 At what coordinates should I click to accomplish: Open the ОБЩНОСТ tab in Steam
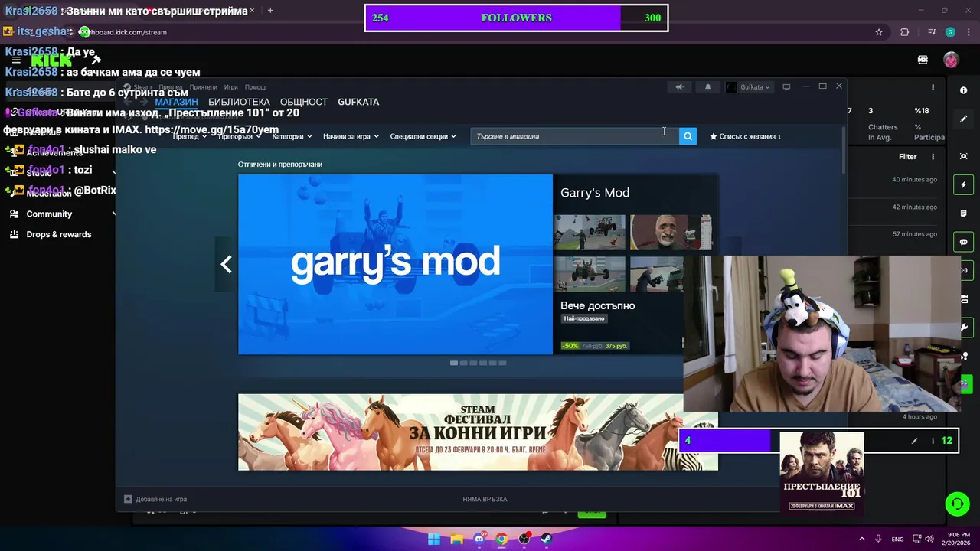[x=304, y=102]
